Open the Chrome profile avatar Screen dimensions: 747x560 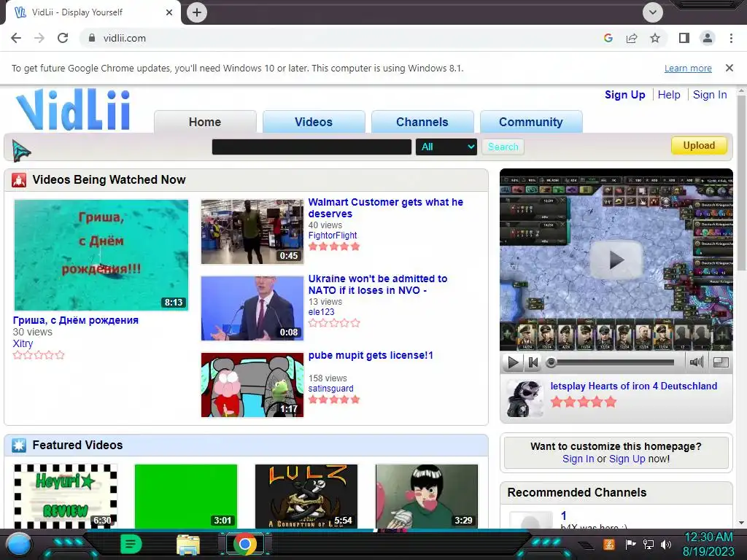708,38
